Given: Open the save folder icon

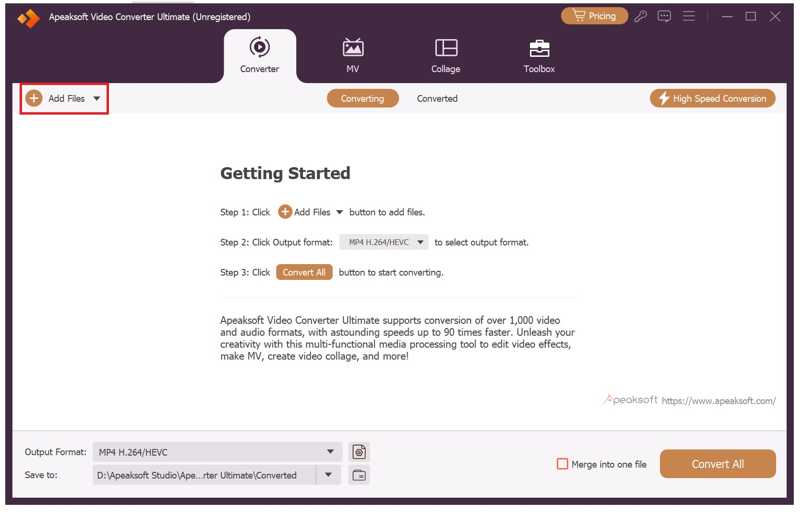Looking at the screenshot, I should [359, 475].
